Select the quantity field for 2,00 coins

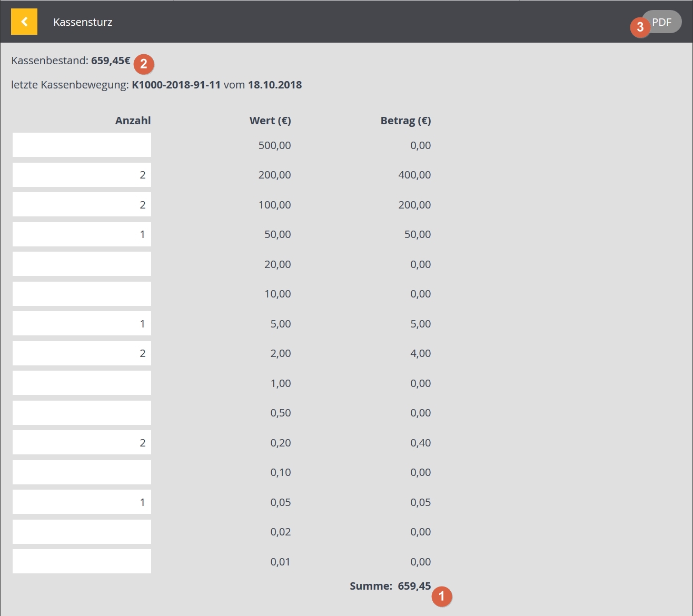(82, 353)
